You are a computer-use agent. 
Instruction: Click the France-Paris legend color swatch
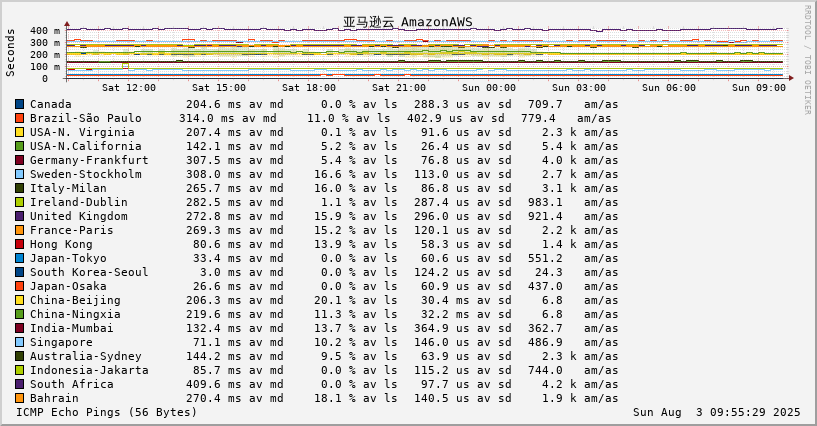[x=20, y=230]
